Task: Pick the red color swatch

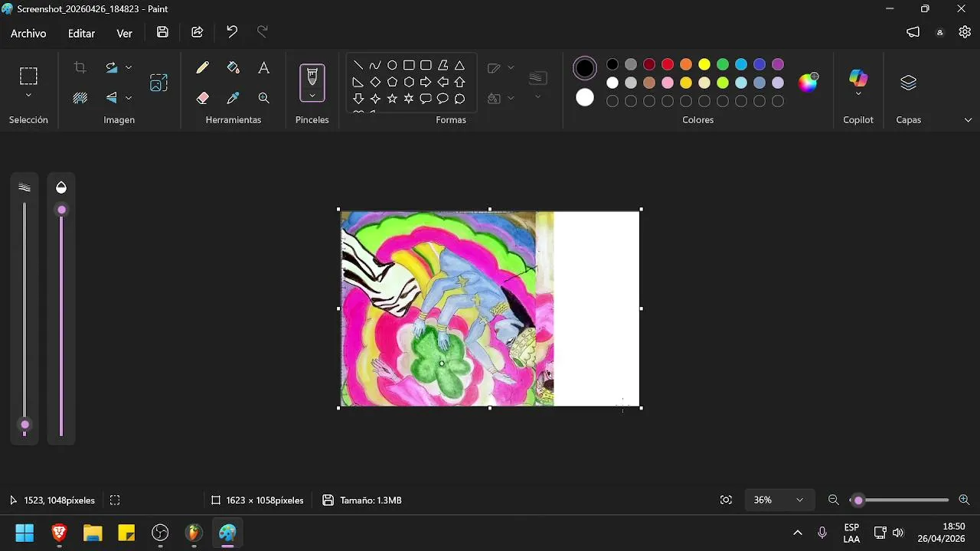Action: (668, 64)
